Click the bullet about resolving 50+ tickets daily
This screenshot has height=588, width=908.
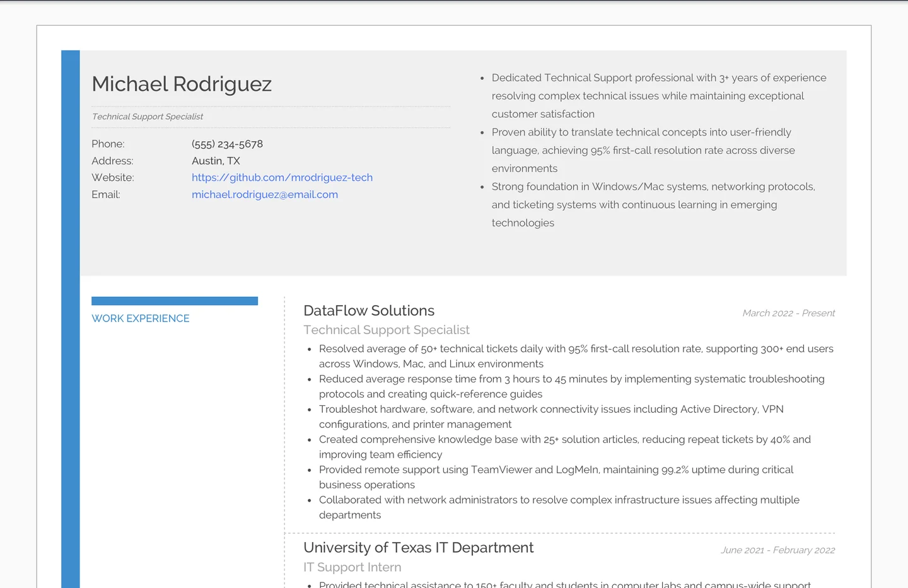tap(576, 356)
